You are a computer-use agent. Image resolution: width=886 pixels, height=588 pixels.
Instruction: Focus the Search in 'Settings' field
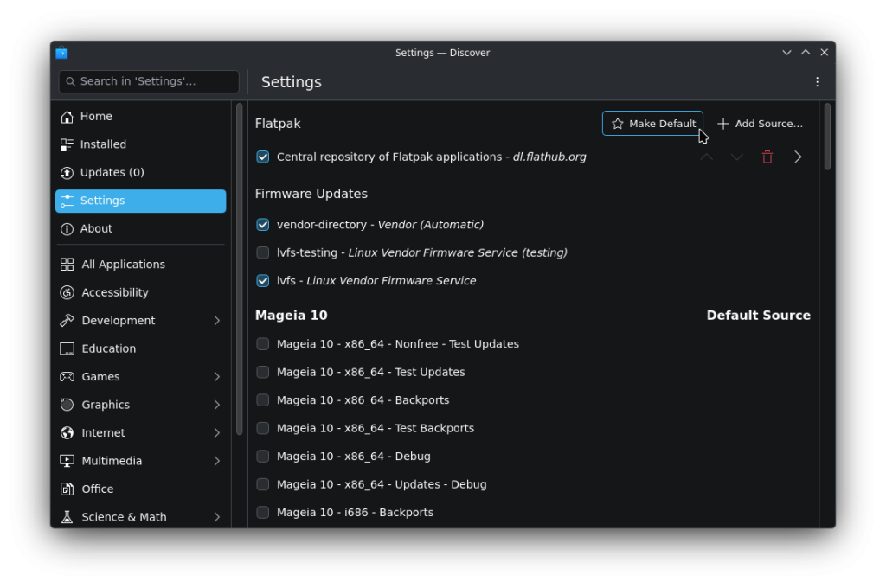[x=149, y=82]
